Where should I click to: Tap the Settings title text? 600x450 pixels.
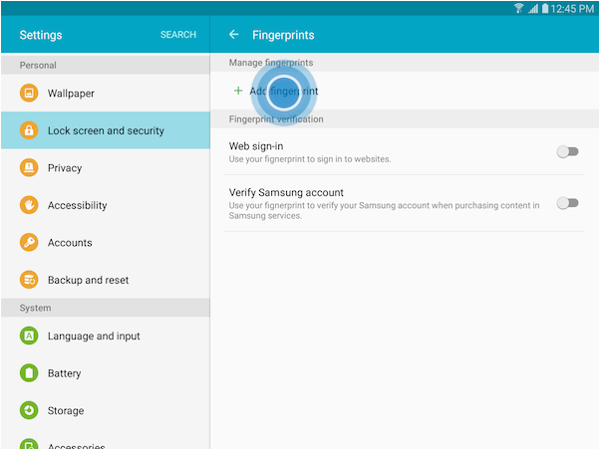pos(41,35)
